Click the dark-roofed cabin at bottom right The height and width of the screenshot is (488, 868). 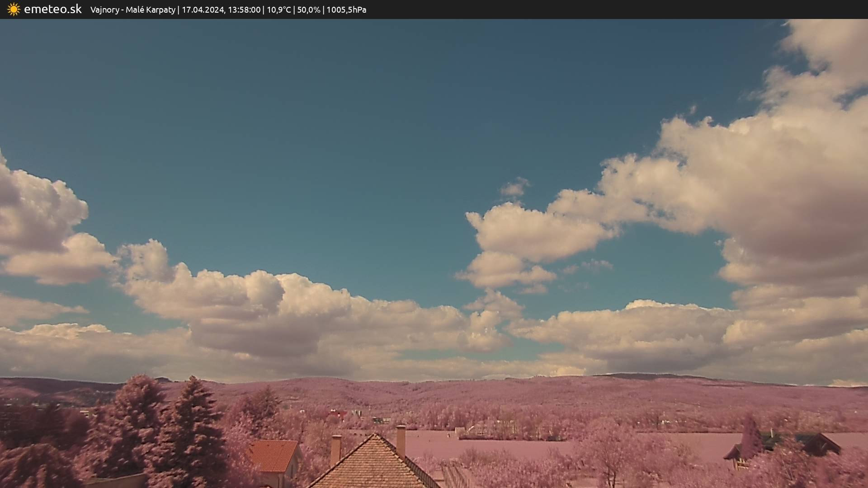818,443
